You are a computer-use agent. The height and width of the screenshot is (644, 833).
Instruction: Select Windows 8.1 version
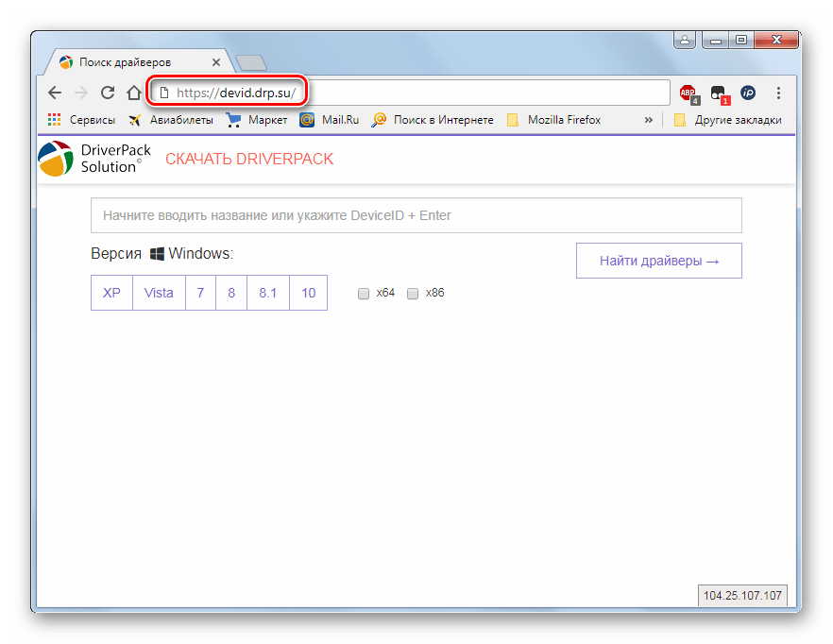point(268,293)
